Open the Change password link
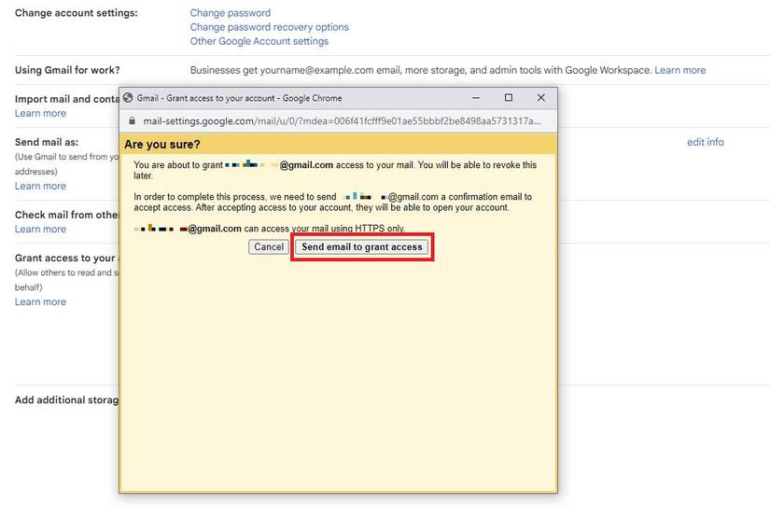 click(230, 13)
